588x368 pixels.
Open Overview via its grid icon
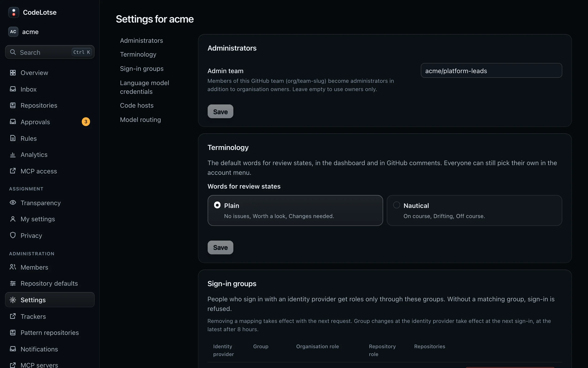(13, 72)
